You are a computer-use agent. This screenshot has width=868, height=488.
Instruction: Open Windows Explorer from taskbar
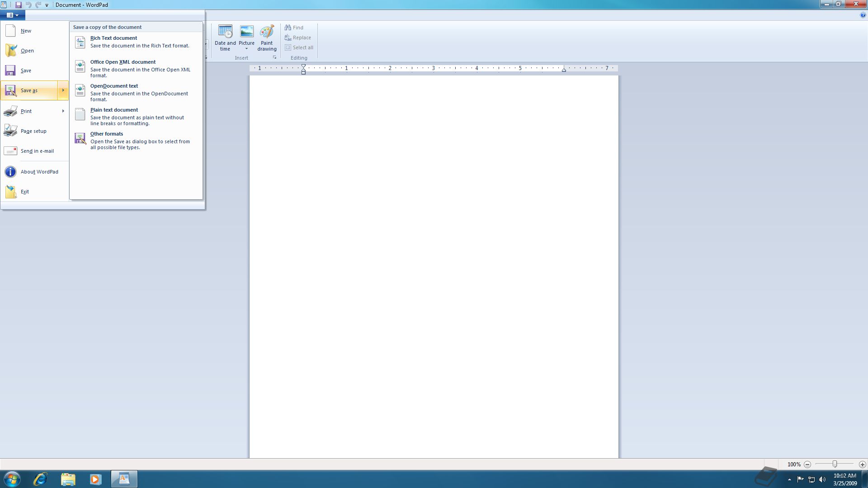coord(68,479)
